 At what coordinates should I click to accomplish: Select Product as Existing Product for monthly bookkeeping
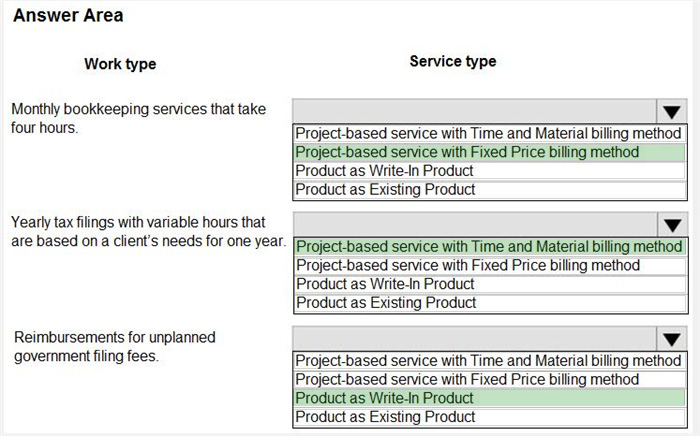coord(489,189)
